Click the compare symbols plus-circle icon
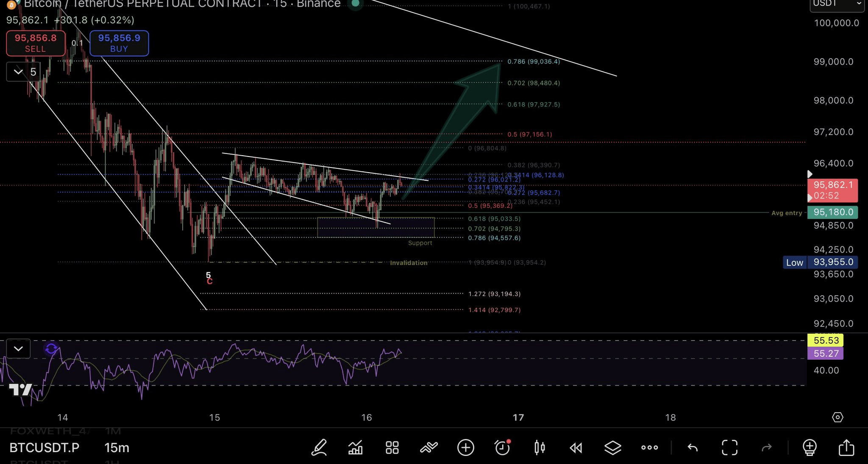This screenshot has width=868, height=464. click(465, 447)
